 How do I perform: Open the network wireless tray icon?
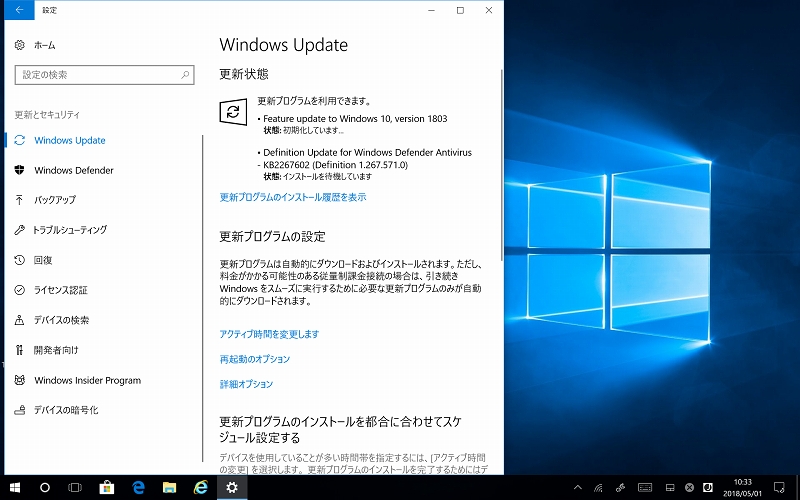click(x=598, y=488)
